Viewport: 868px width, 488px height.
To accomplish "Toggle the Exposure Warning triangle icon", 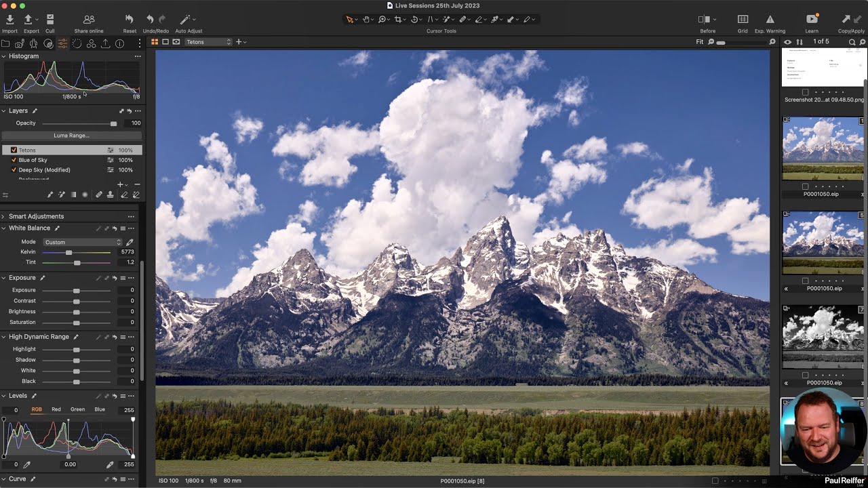I will [770, 20].
